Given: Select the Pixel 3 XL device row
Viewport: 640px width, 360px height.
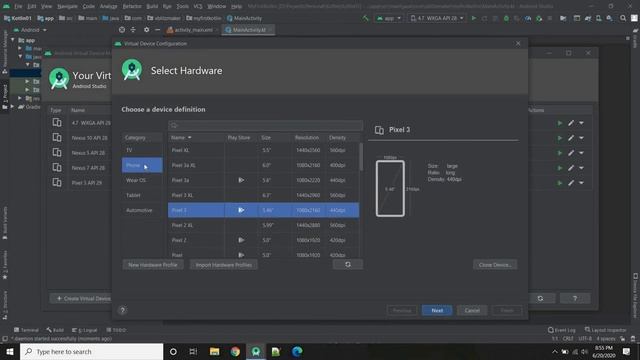Looking at the screenshot, I should coord(264,195).
